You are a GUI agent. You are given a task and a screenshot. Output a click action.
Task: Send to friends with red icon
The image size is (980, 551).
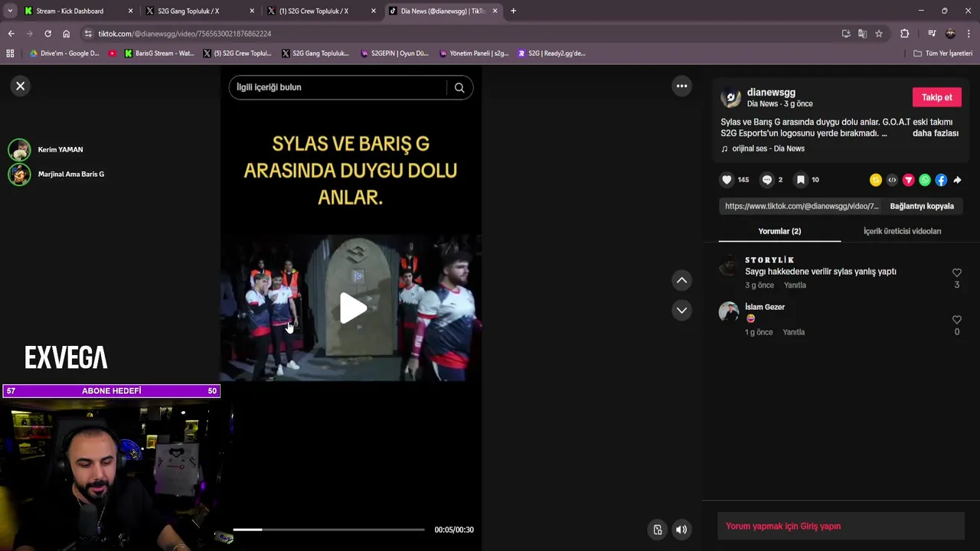tap(909, 180)
